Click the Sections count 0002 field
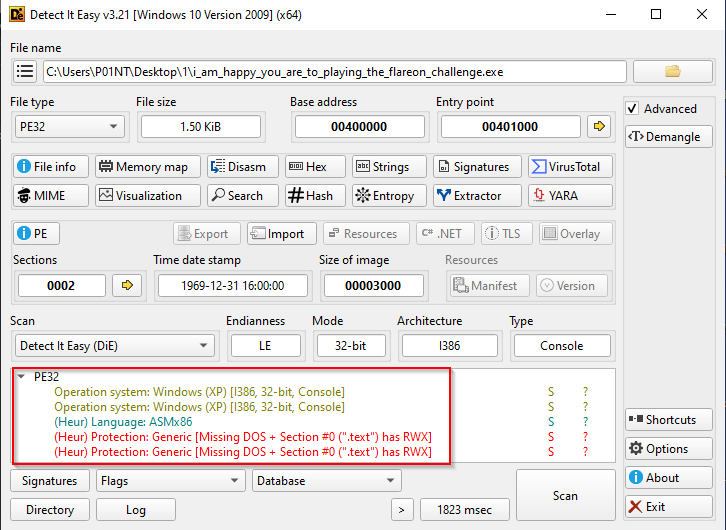This screenshot has height=530, width=726. [61, 285]
